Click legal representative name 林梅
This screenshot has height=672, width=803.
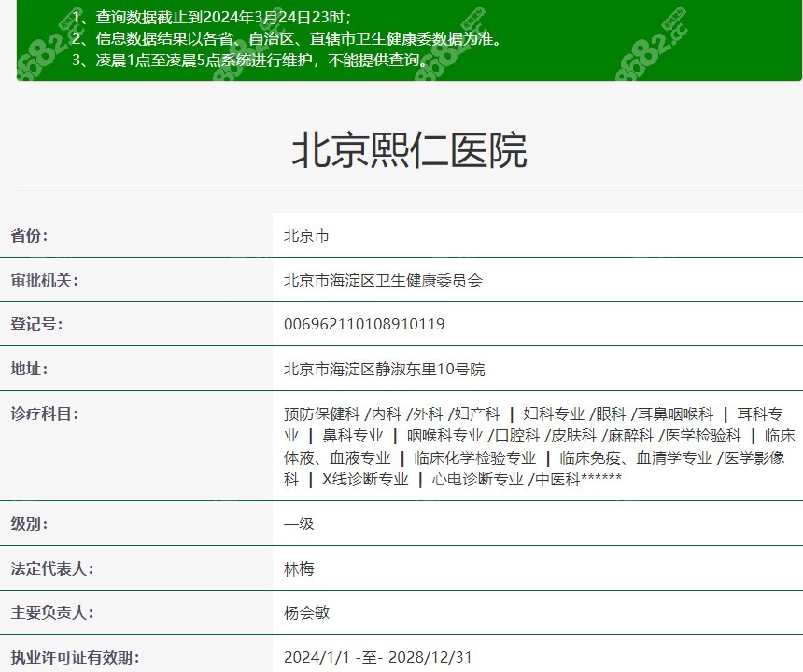pyautogui.click(x=299, y=568)
